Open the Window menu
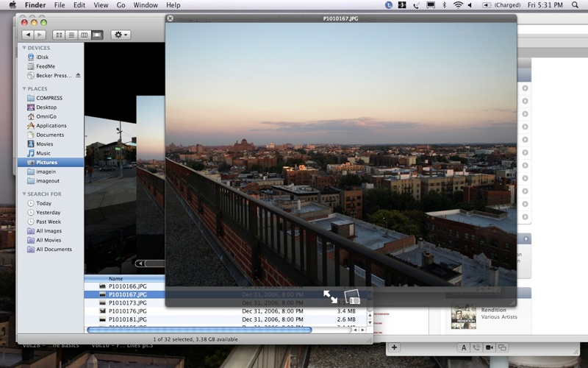The image size is (588, 368). (x=146, y=5)
